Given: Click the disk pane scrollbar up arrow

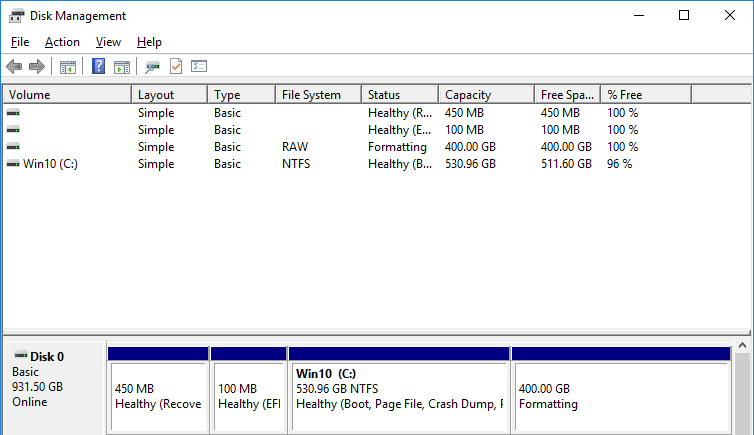Looking at the screenshot, I should [742, 346].
